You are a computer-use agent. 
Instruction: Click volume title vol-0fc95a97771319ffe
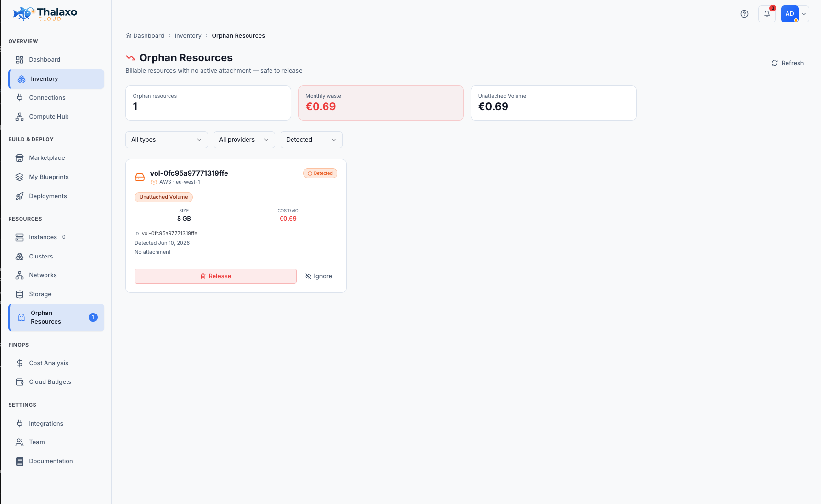click(x=189, y=173)
